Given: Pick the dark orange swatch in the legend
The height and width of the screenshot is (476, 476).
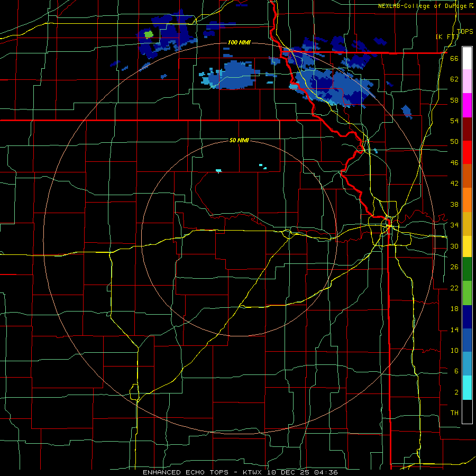Looking at the screenshot, I should click(x=467, y=176).
